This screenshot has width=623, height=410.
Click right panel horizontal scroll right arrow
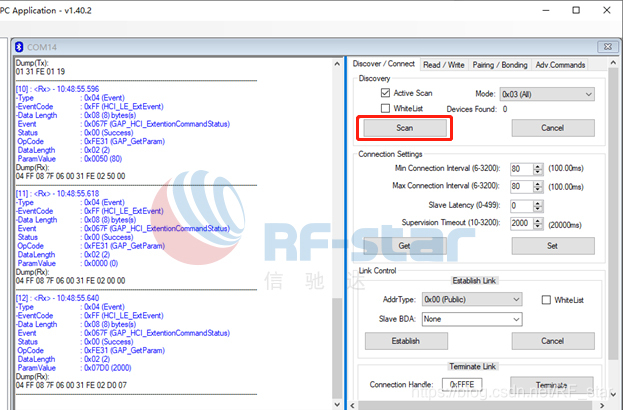(602, 406)
